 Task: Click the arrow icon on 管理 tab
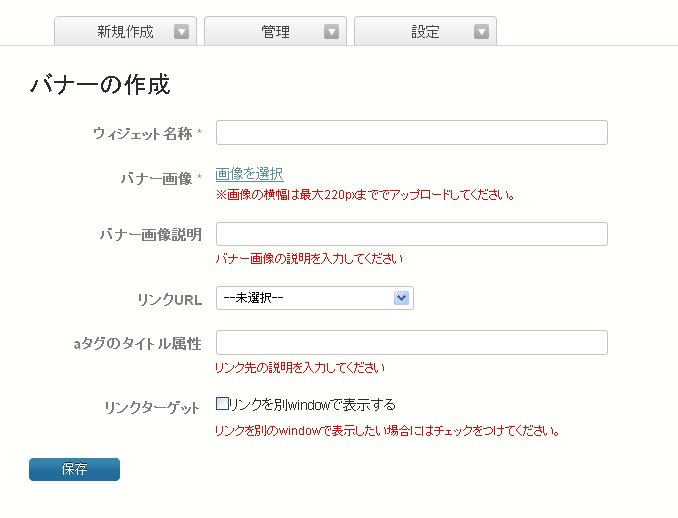(x=331, y=31)
